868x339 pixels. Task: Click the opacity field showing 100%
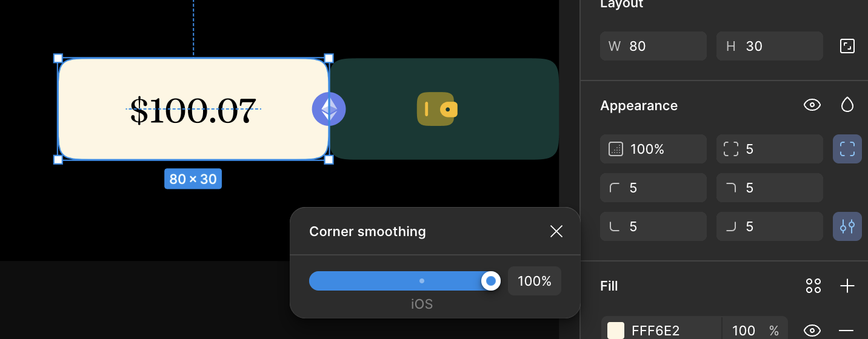(x=653, y=149)
